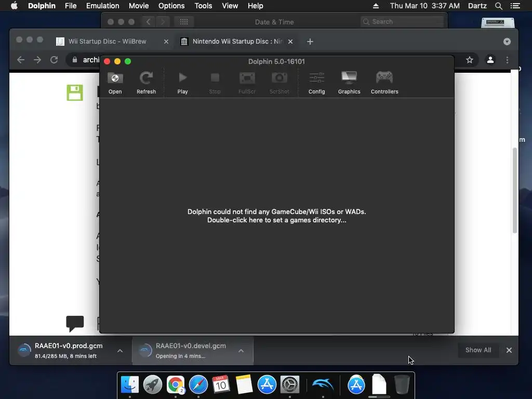
Task: Switch to Wii Startup Disc - WiiBrew tab
Action: [107, 42]
